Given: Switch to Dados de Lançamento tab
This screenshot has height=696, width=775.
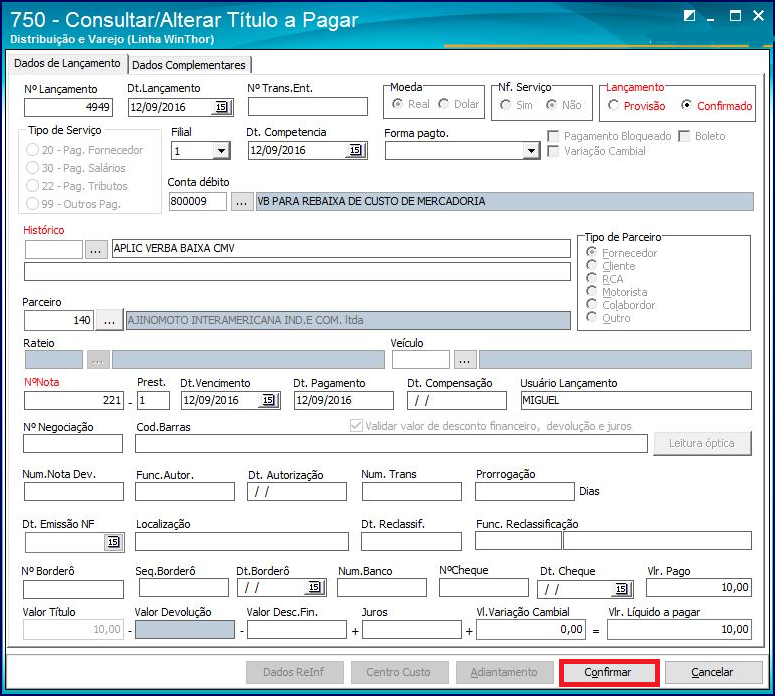Looking at the screenshot, I should [67, 63].
